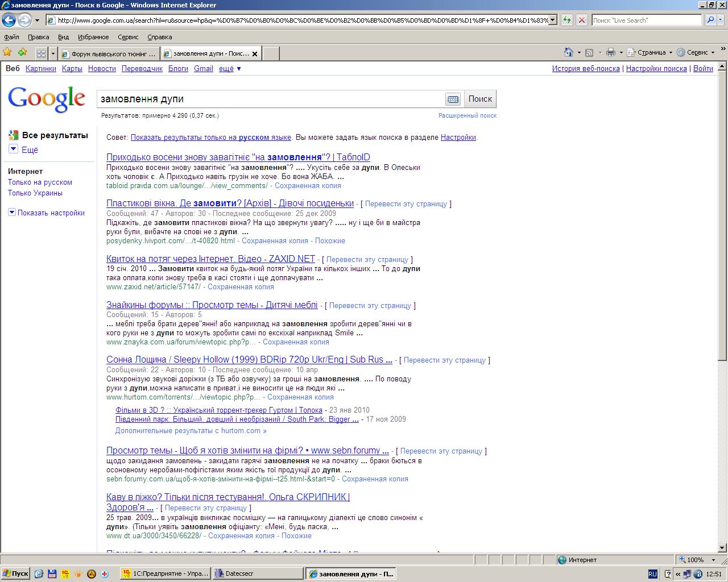Image resolution: width=728 pixels, height=582 pixels.
Task: Click the Google Поиск button
Action: point(480,99)
